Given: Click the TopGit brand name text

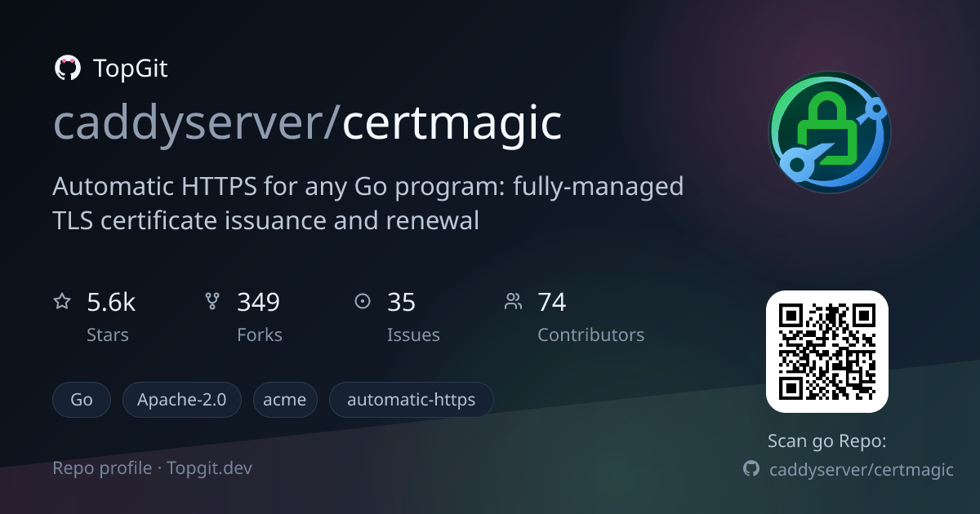Looking at the screenshot, I should tap(131, 69).
